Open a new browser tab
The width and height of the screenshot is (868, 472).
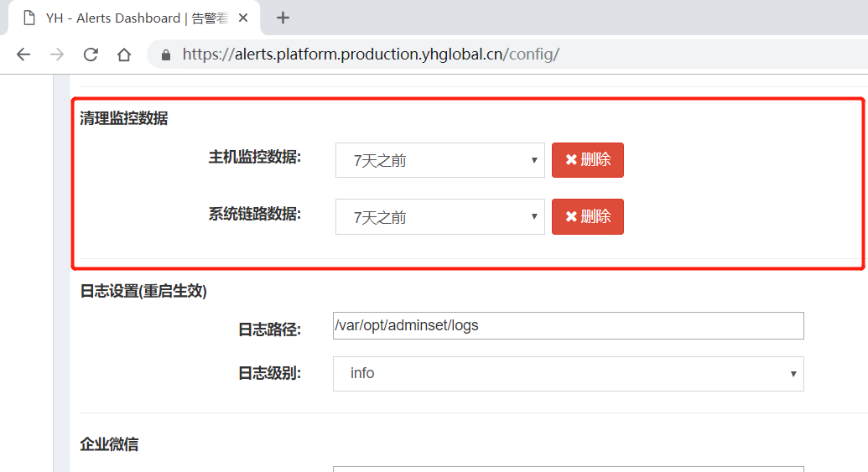tap(283, 18)
